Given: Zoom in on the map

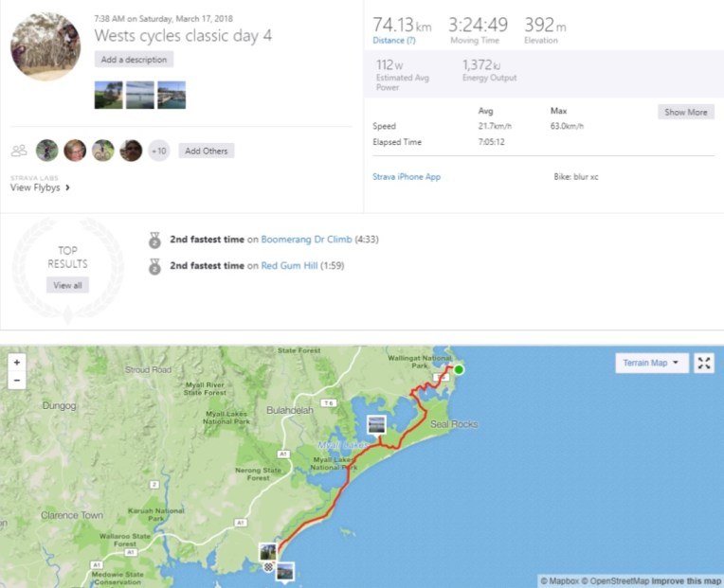Looking at the screenshot, I should point(16,363).
